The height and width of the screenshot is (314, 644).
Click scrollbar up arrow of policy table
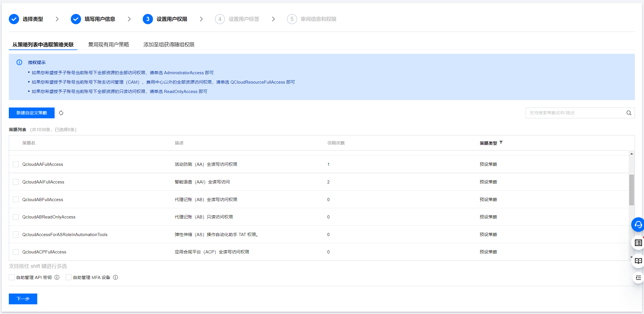coord(631,154)
